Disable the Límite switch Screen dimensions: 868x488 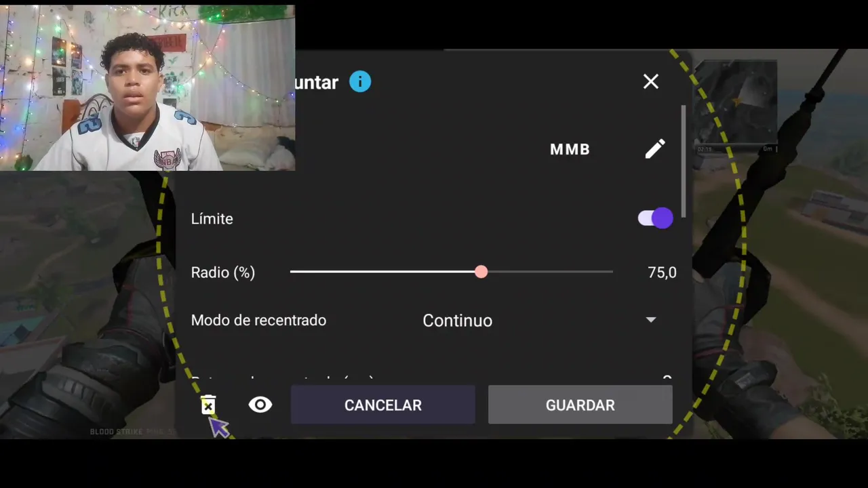point(655,218)
